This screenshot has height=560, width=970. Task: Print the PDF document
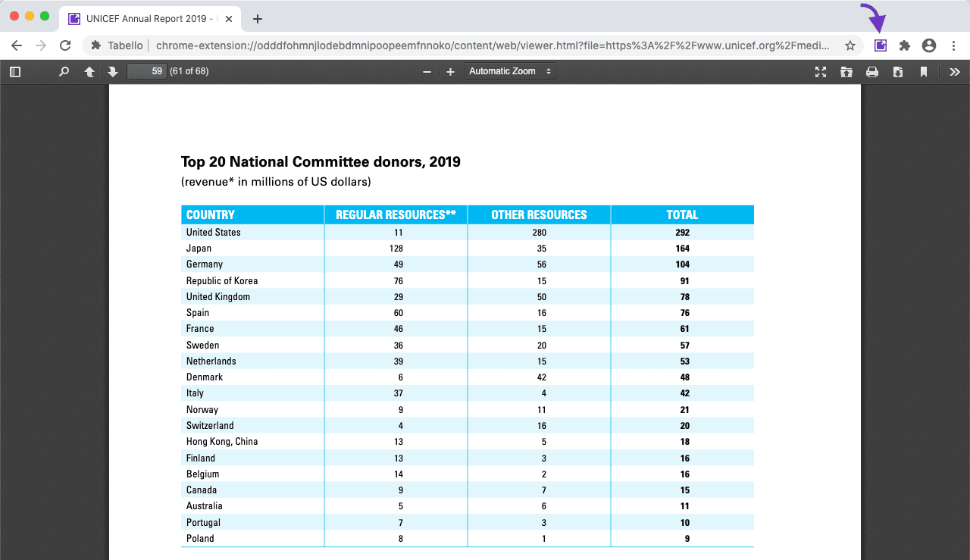872,71
